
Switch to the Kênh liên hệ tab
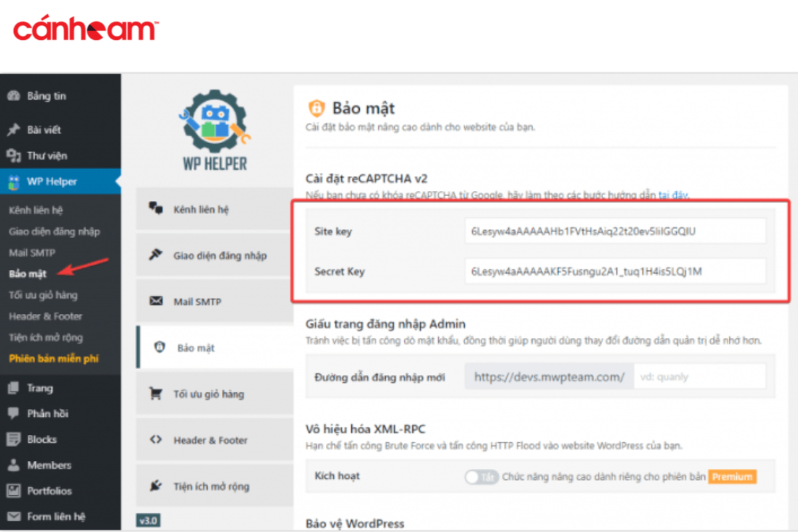tap(215, 209)
